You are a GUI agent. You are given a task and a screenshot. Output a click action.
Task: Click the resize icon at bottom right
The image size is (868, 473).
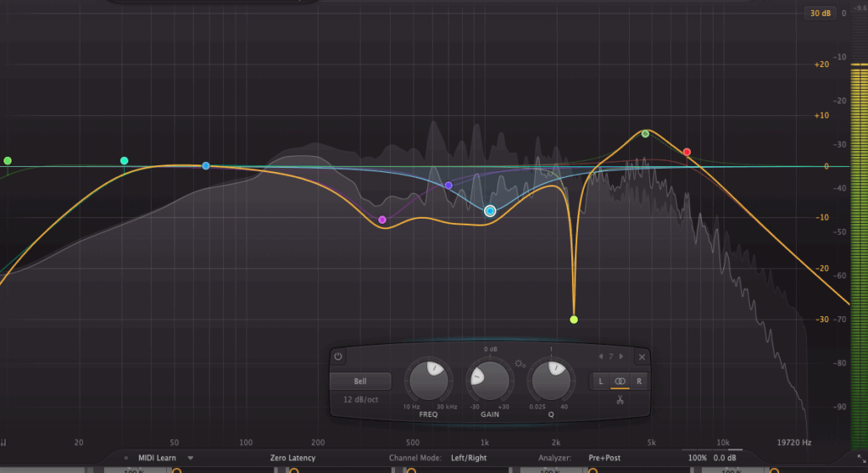[861, 459]
